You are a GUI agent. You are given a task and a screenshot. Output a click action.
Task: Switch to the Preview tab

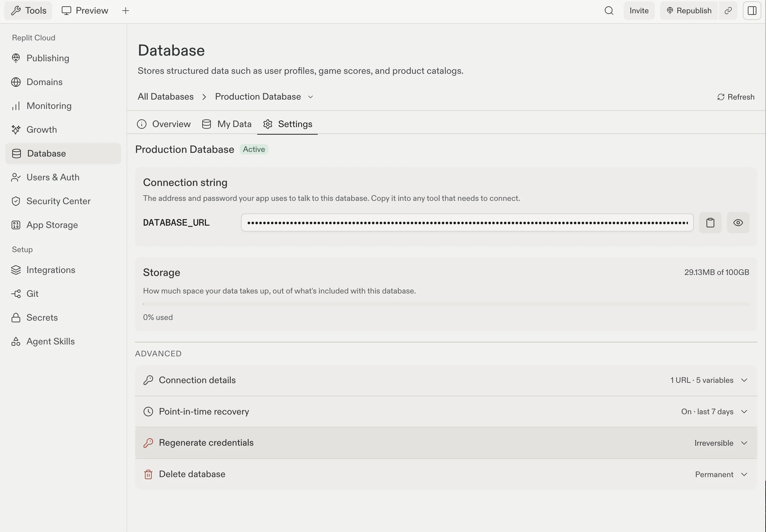tap(85, 11)
